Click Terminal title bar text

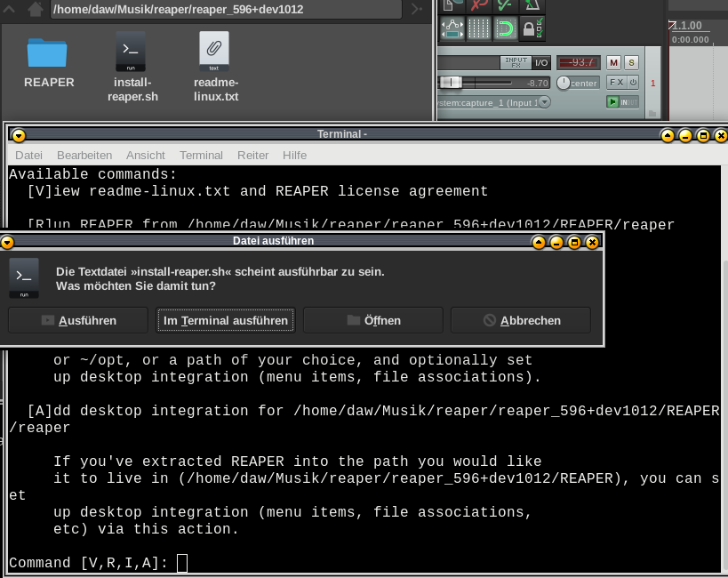(x=341, y=134)
